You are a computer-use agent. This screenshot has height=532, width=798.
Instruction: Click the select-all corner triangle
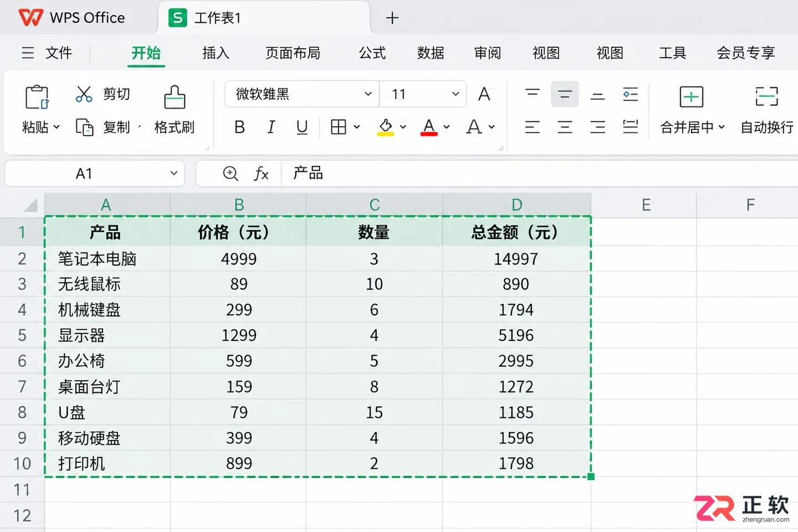pyautogui.click(x=30, y=205)
